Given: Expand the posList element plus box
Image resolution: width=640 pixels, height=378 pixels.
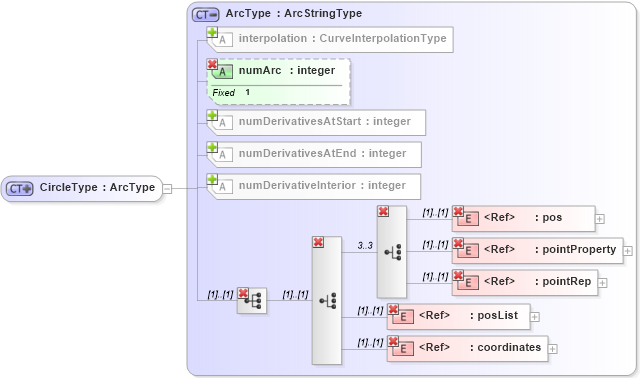Looking at the screenshot, I should (535, 317).
